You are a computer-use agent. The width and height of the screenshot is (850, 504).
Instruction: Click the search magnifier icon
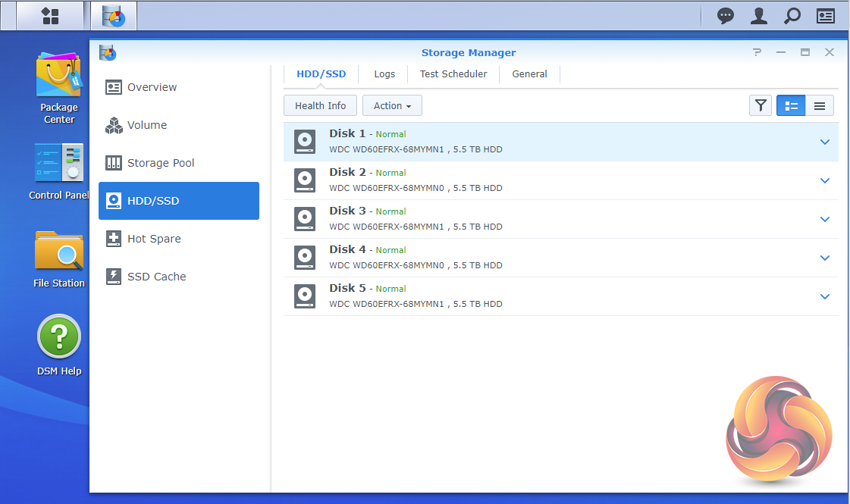coord(792,15)
